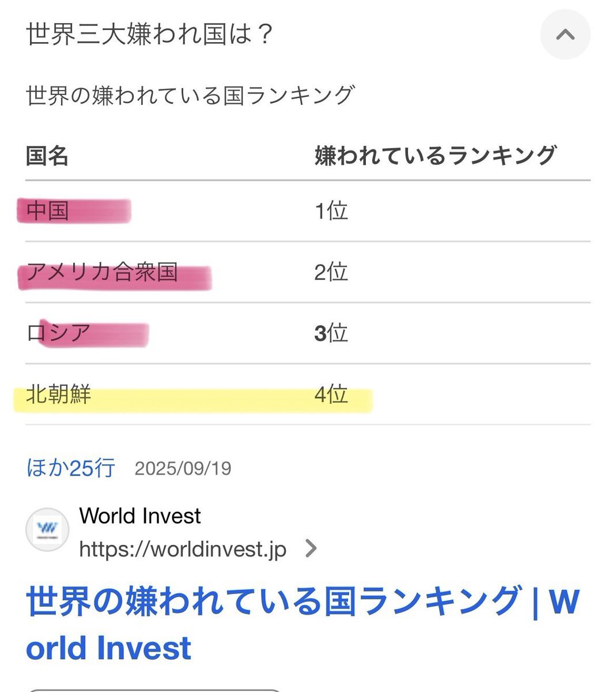Click the 3位 ranking cell

[x=331, y=333]
